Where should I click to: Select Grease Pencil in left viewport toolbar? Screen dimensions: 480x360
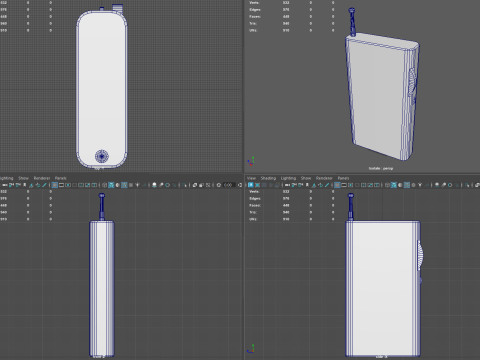pyautogui.click(x=44, y=185)
